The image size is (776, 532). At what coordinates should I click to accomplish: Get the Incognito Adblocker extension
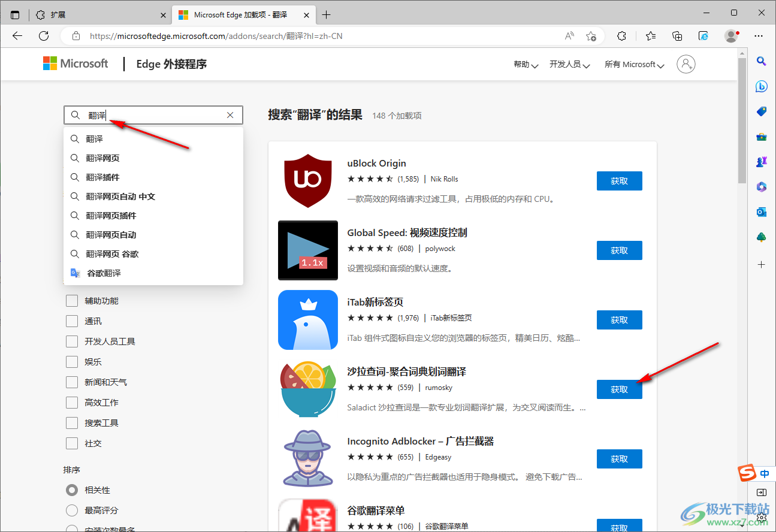[x=619, y=459]
